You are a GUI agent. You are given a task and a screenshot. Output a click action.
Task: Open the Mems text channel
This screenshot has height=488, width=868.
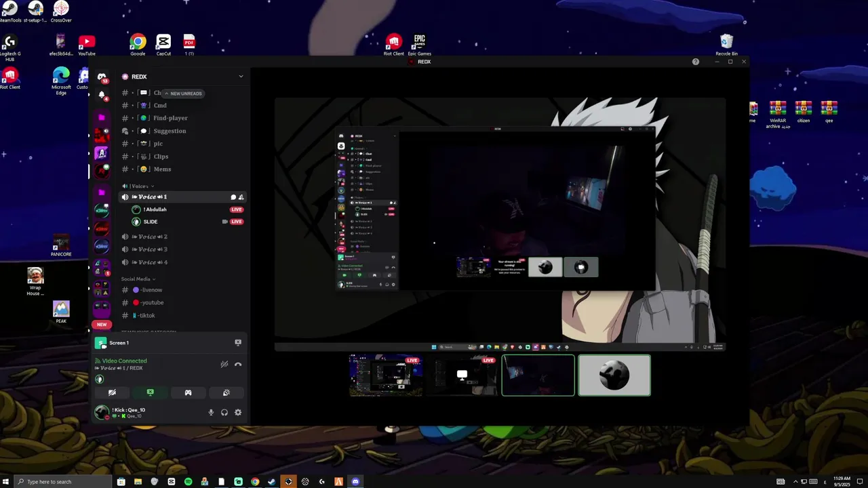tap(183, 169)
